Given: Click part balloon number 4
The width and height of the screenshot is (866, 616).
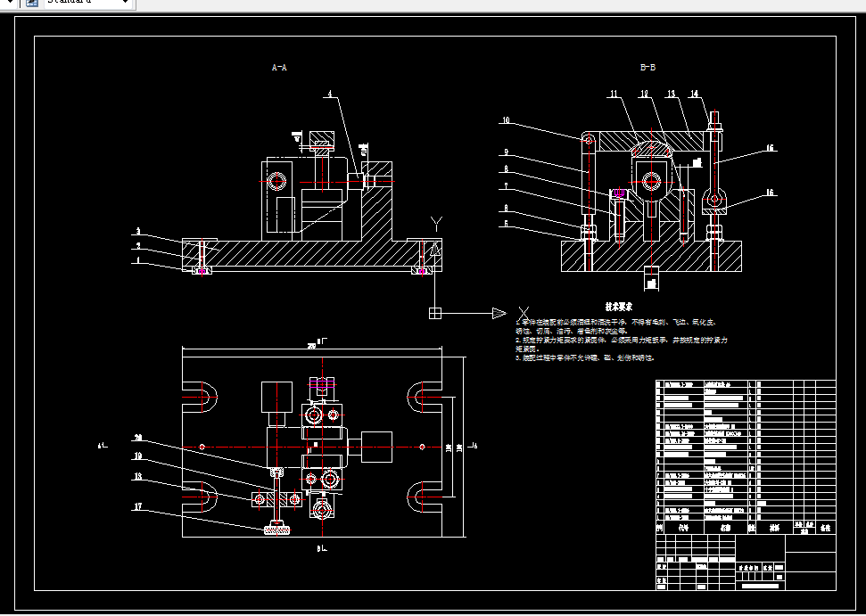Looking at the screenshot, I should [330, 94].
